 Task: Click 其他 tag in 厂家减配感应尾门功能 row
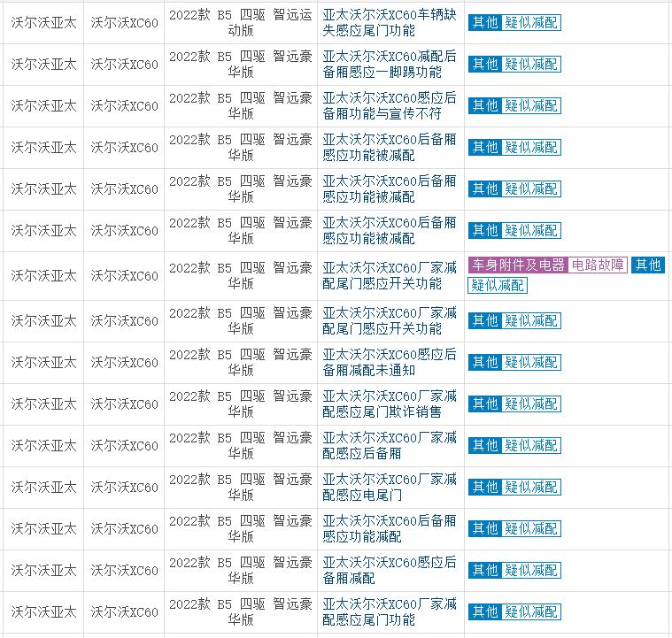coord(484,611)
